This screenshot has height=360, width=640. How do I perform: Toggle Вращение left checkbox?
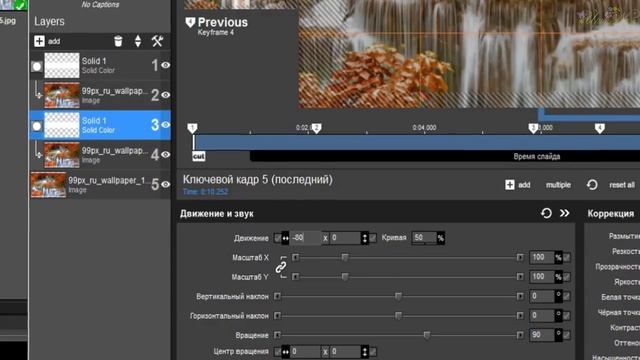[278, 335]
